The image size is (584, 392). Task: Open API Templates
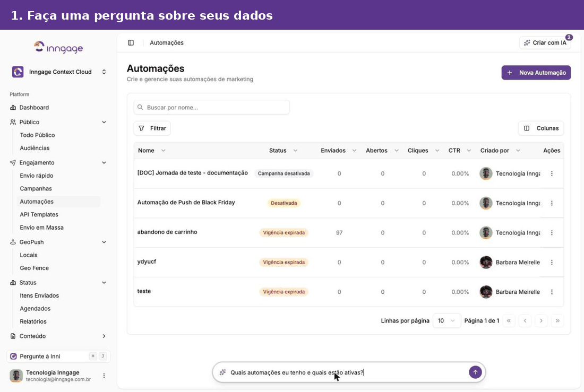coord(39,214)
